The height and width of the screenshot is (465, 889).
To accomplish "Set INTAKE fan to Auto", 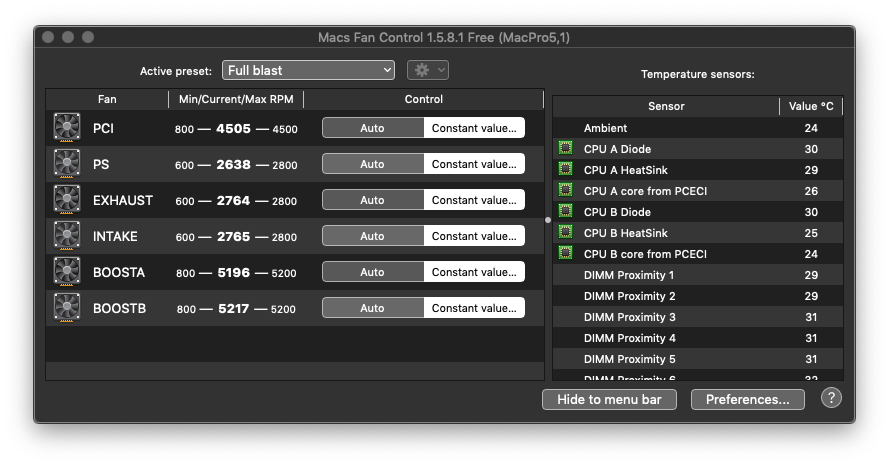I will (372, 236).
